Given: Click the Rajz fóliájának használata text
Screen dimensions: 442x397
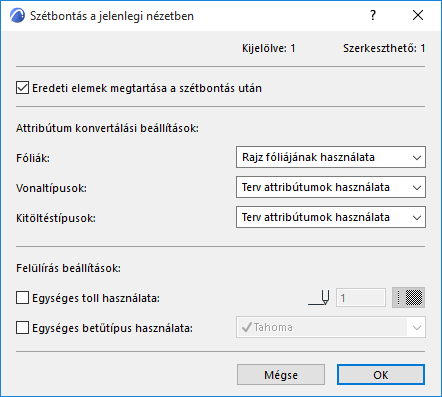Looking at the screenshot, I should tap(308, 157).
